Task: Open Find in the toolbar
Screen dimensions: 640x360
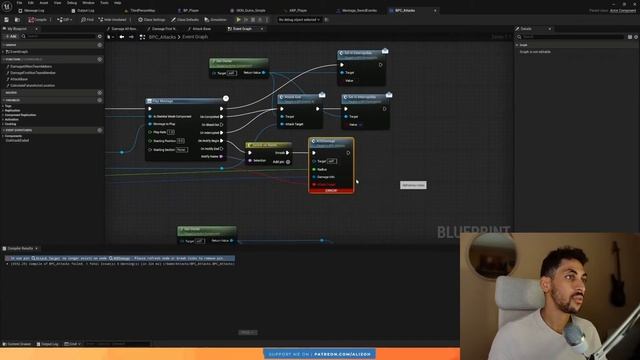Action: point(87,20)
